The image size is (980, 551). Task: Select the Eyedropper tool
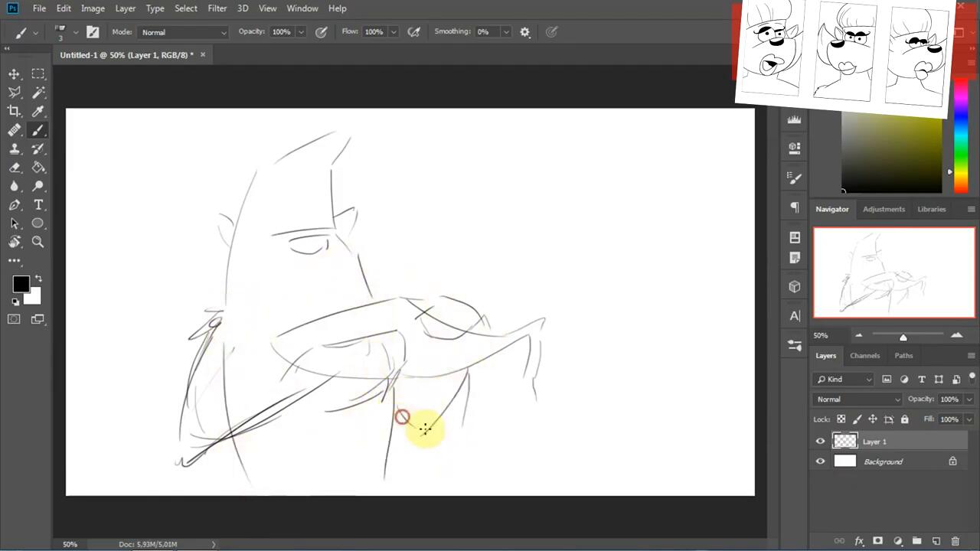point(38,111)
